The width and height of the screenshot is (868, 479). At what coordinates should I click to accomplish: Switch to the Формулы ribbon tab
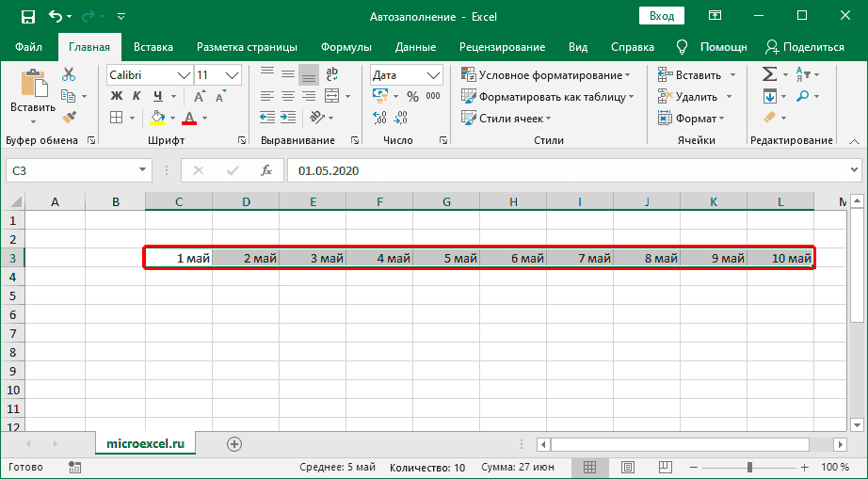coord(346,47)
